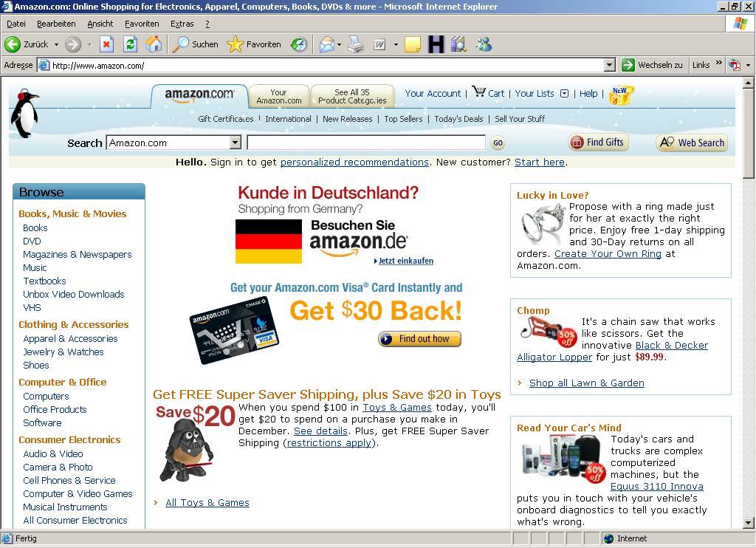Image resolution: width=756 pixels, height=548 pixels.
Task: Go to the home page icon
Action: [154, 44]
